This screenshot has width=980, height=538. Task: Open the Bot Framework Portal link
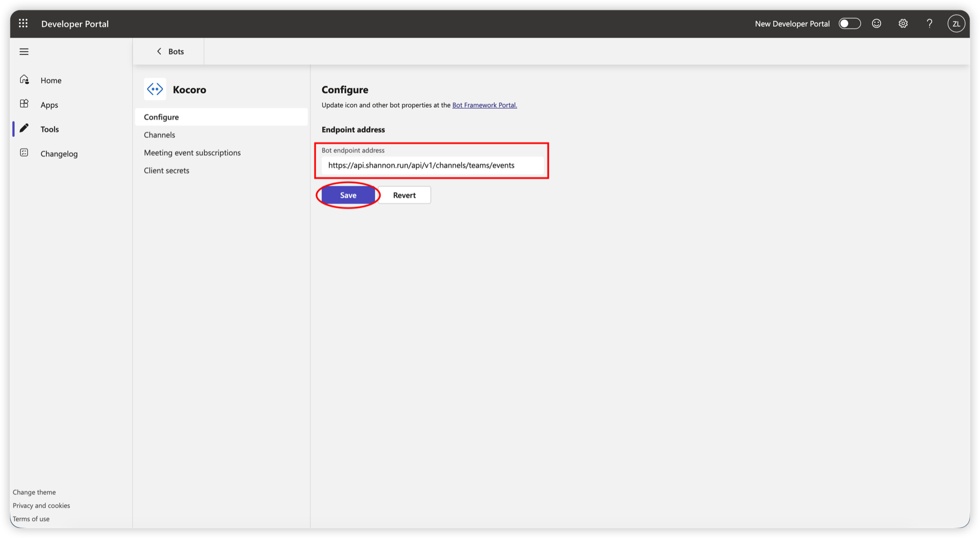coord(485,105)
